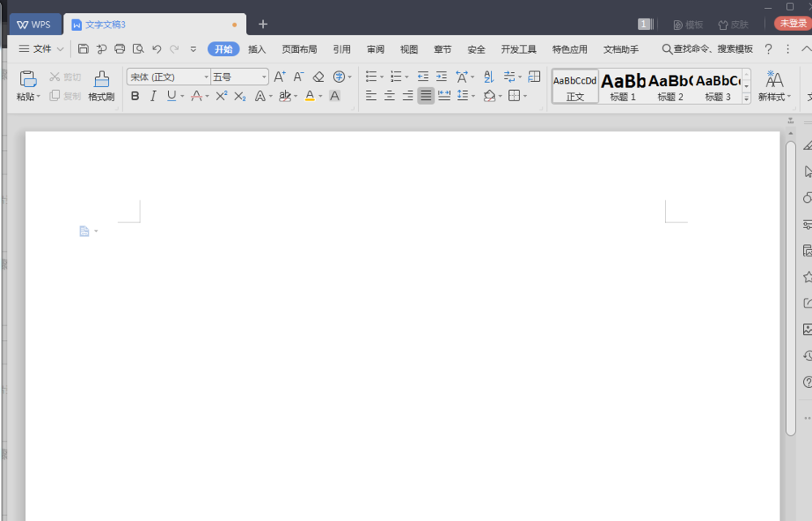
Task: Collapse the ribbon with chevron arrow
Action: pos(806,50)
